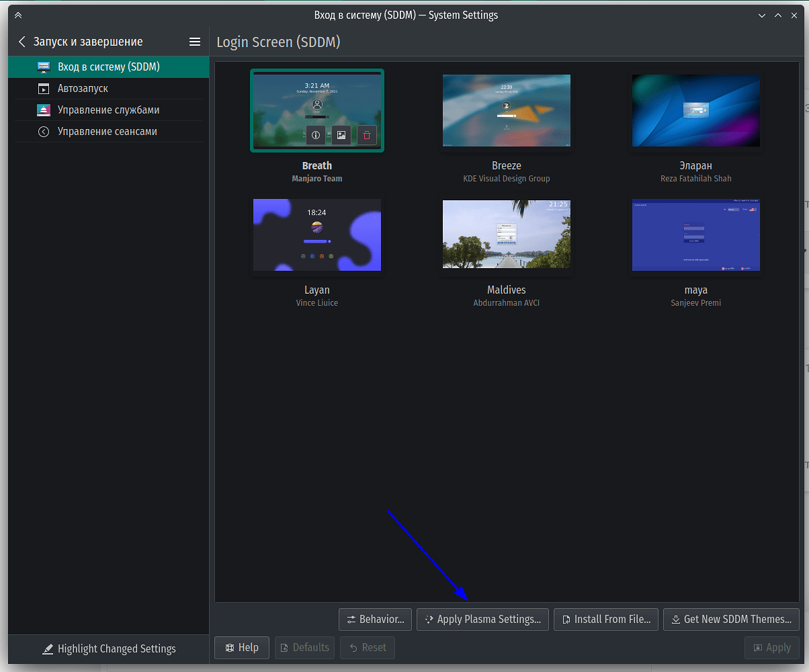
Task: Open the titlebar chevron dropdown
Action: click(x=762, y=14)
